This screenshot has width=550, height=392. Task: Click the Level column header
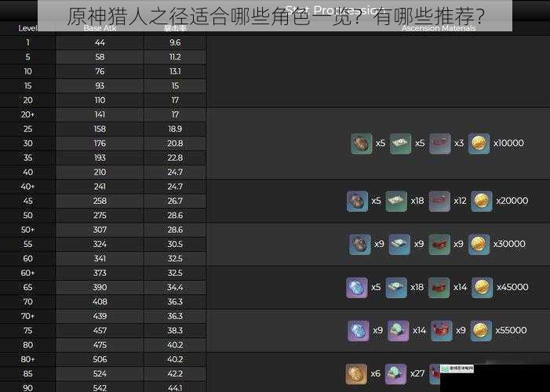(27, 28)
